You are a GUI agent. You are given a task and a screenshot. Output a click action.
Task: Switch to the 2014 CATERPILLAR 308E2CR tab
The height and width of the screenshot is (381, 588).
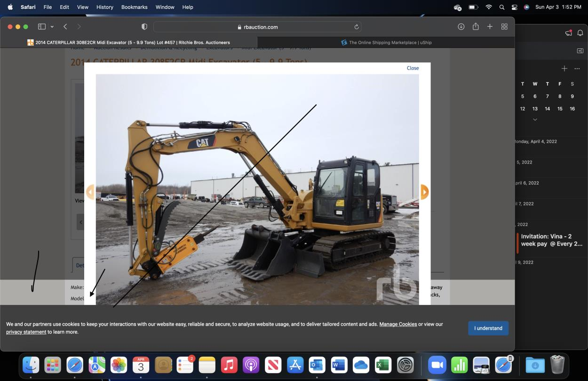(x=128, y=42)
